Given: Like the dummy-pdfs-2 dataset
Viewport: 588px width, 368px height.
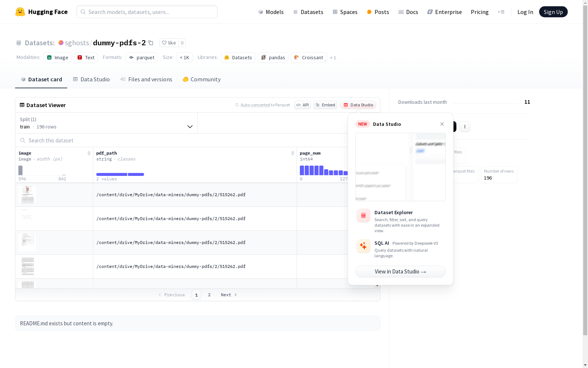Looking at the screenshot, I should (169, 43).
